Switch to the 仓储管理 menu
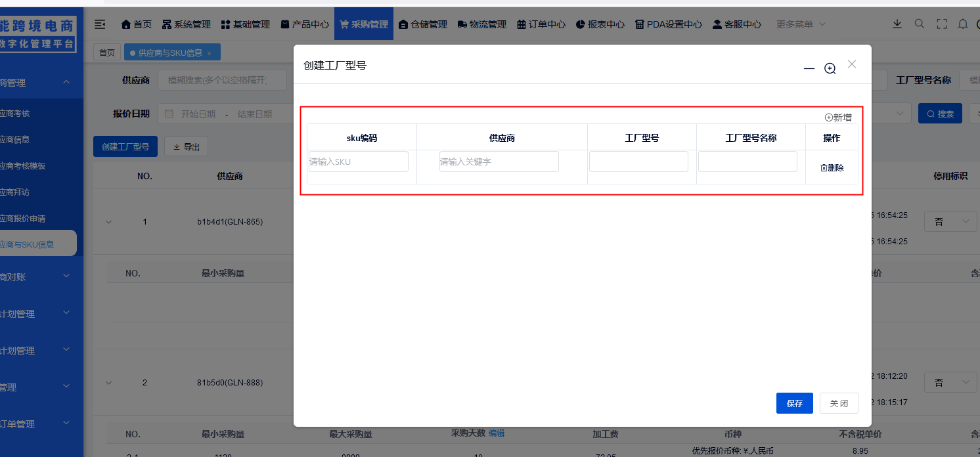Screen dimensions: 980x457 [x=422, y=24]
